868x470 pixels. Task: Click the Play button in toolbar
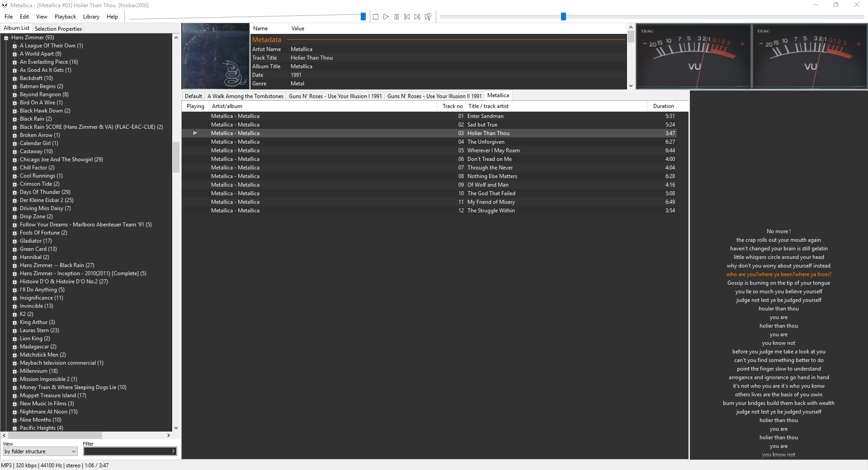(386, 17)
